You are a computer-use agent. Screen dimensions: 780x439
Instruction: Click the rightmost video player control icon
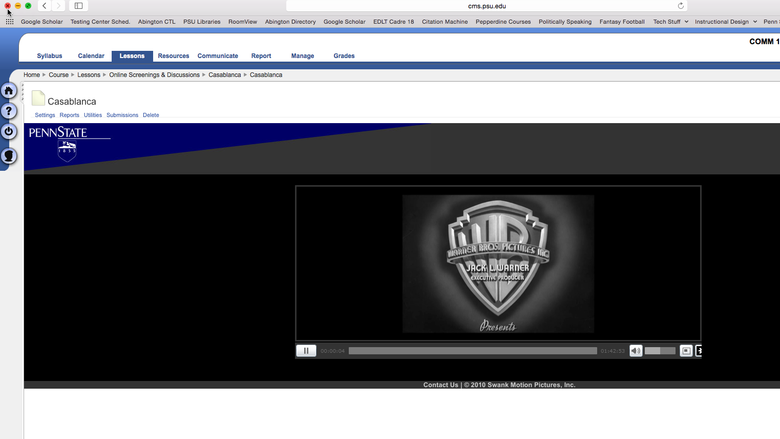click(698, 351)
